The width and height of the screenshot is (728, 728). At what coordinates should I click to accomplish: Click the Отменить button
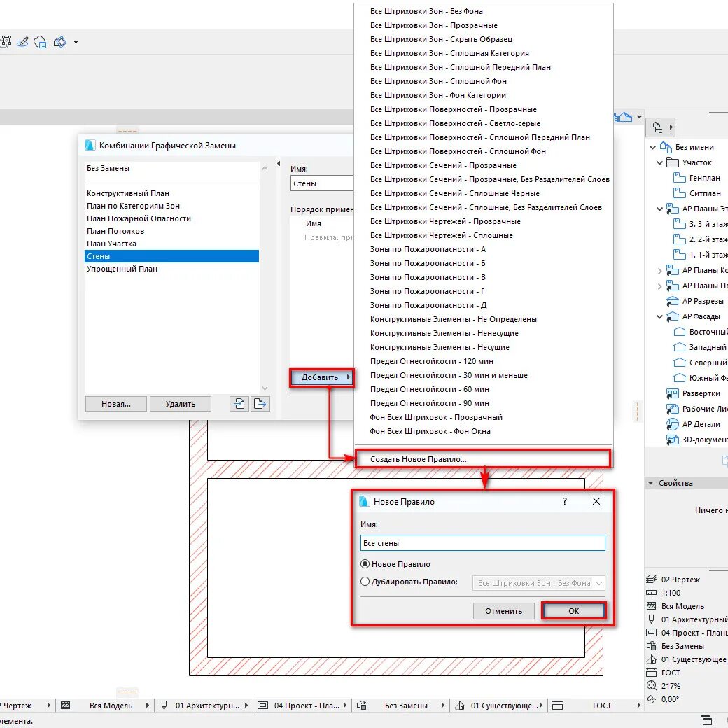tap(504, 611)
